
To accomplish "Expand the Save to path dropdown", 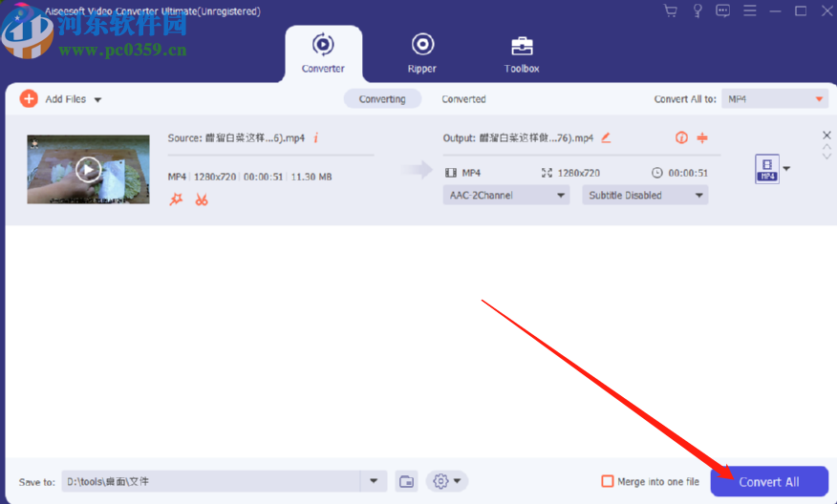I will (x=374, y=481).
